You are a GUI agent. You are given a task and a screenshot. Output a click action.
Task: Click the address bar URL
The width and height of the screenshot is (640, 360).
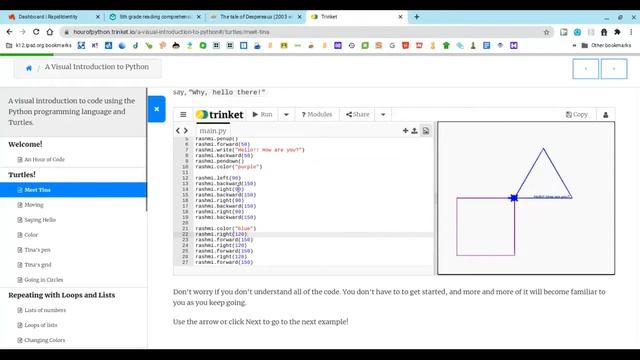(x=171, y=32)
